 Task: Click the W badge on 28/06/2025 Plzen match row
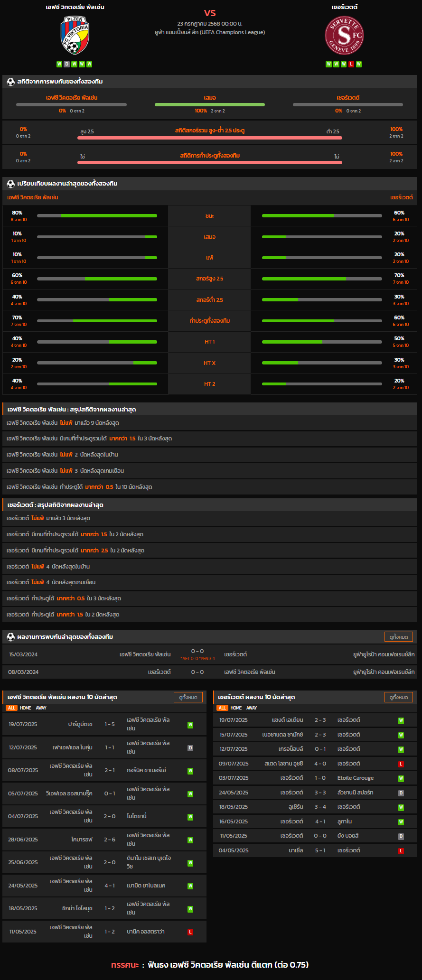pyautogui.click(x=190, y=840)
